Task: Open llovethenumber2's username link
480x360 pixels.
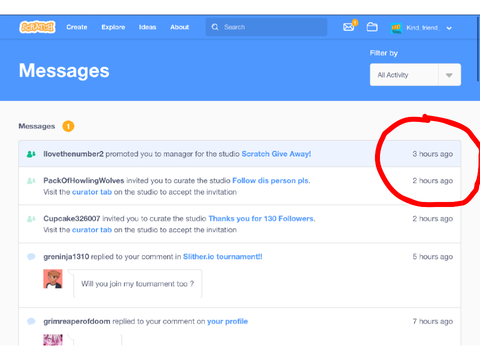Action: click(73, 154)
